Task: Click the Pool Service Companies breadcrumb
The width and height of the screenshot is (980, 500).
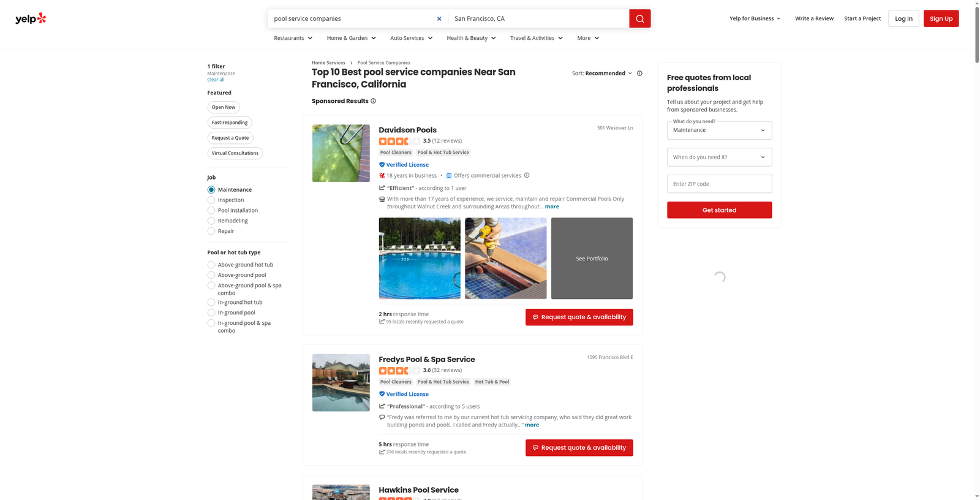Action: coord(383,63)
